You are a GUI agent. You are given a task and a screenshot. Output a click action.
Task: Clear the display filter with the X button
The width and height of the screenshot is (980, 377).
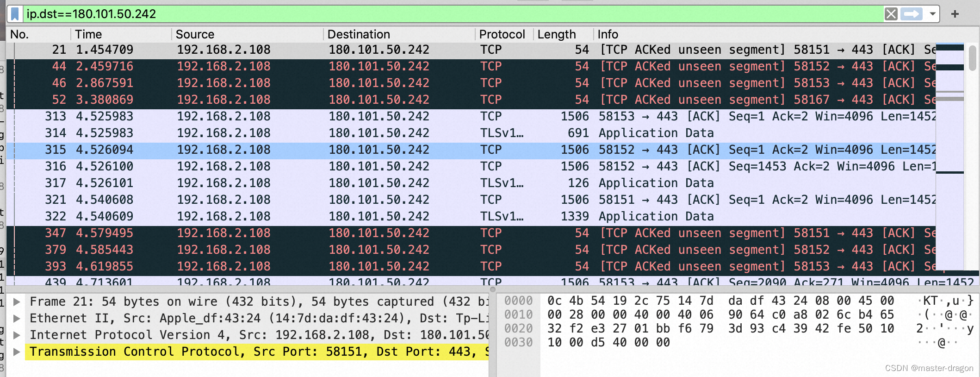tap(891, 14)
